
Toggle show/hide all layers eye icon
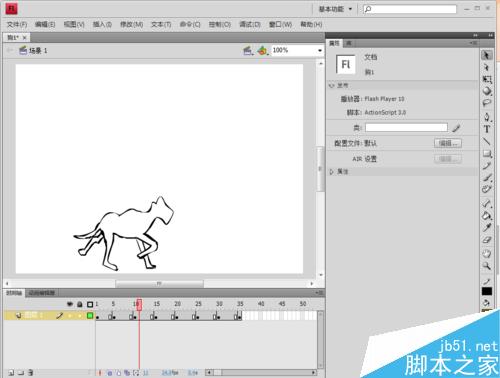click(x=70, y=304)
